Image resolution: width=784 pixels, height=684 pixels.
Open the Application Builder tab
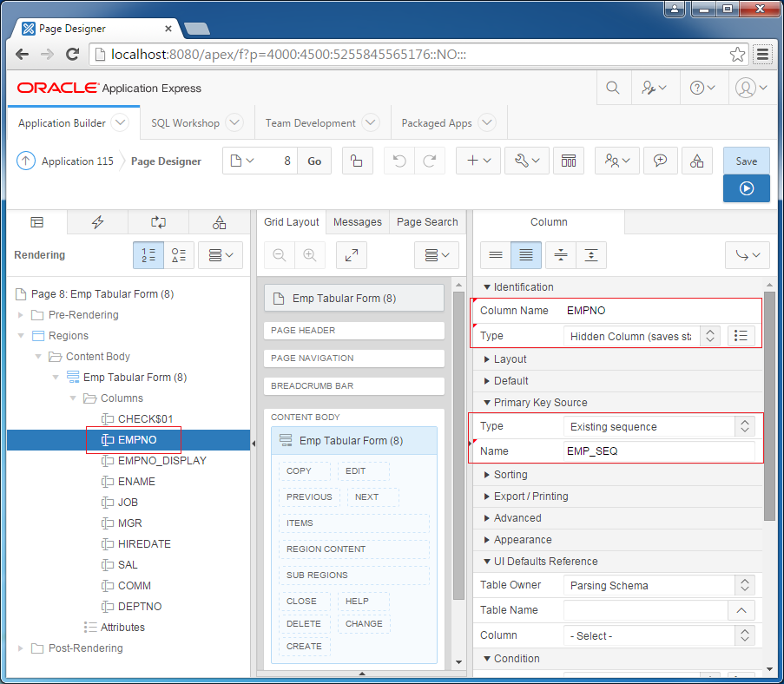(62, 123)
